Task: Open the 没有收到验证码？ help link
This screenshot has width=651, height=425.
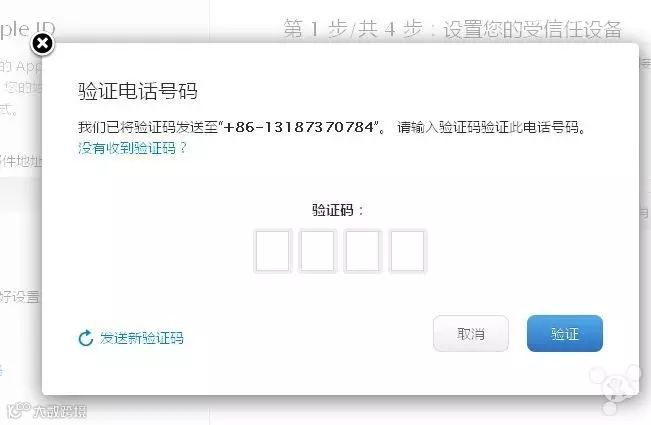Action: 133,148
